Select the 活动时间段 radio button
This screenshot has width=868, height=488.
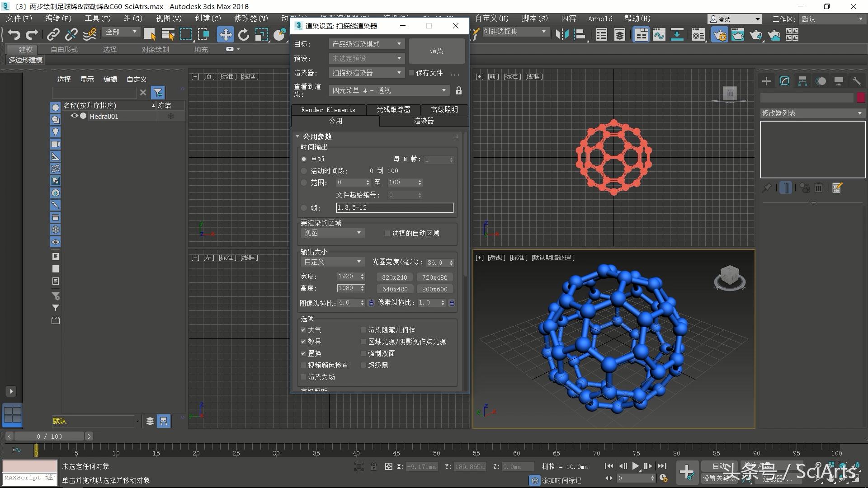[x=303, y=171]
